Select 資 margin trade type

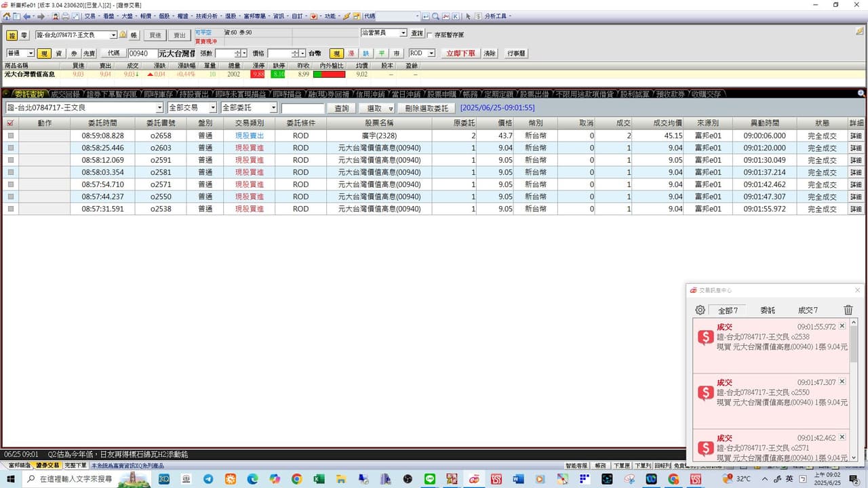click(x=59, y=54)
